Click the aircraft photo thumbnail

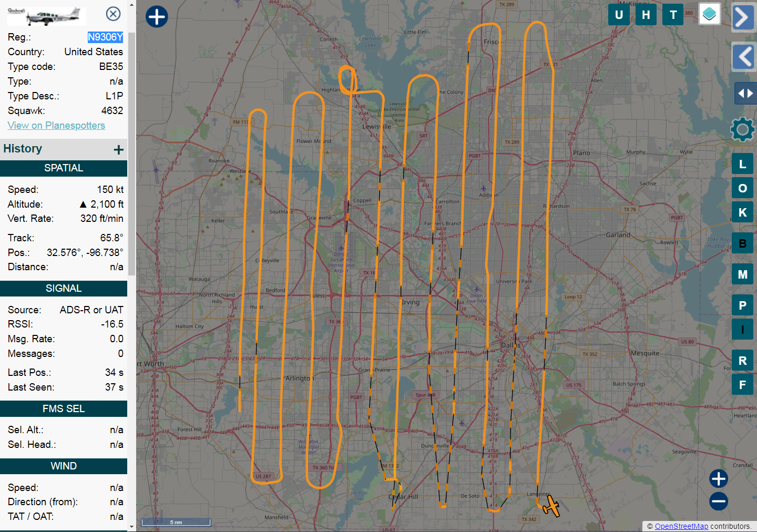47,16
